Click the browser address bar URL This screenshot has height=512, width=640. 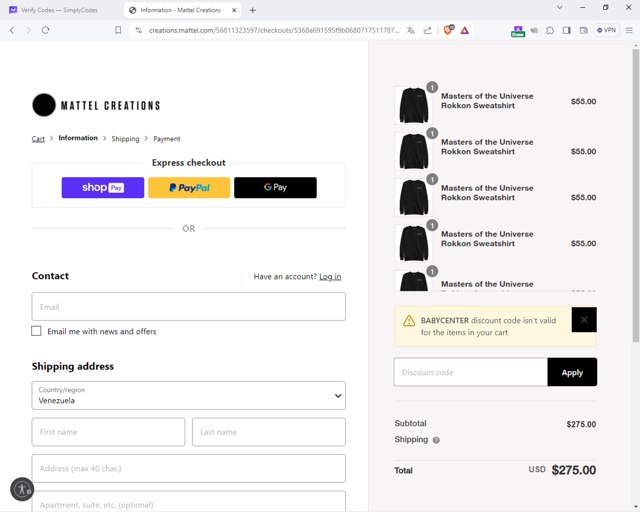(274, 30)
